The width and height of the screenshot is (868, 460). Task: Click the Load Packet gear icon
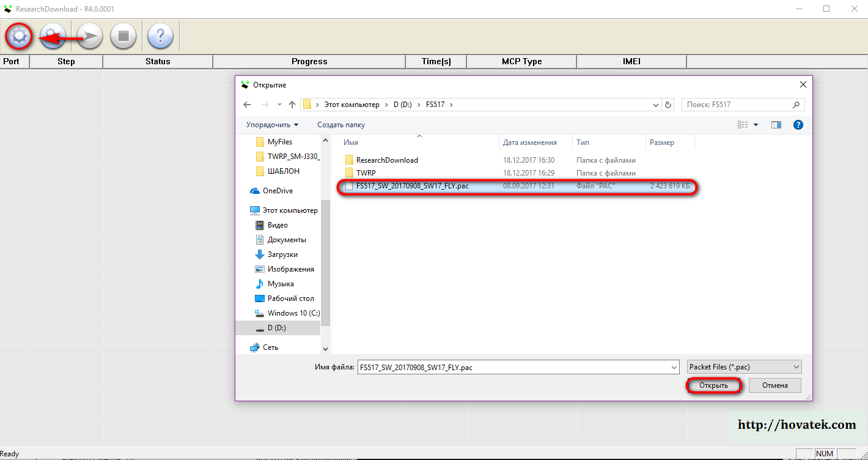tap(19, 37)
